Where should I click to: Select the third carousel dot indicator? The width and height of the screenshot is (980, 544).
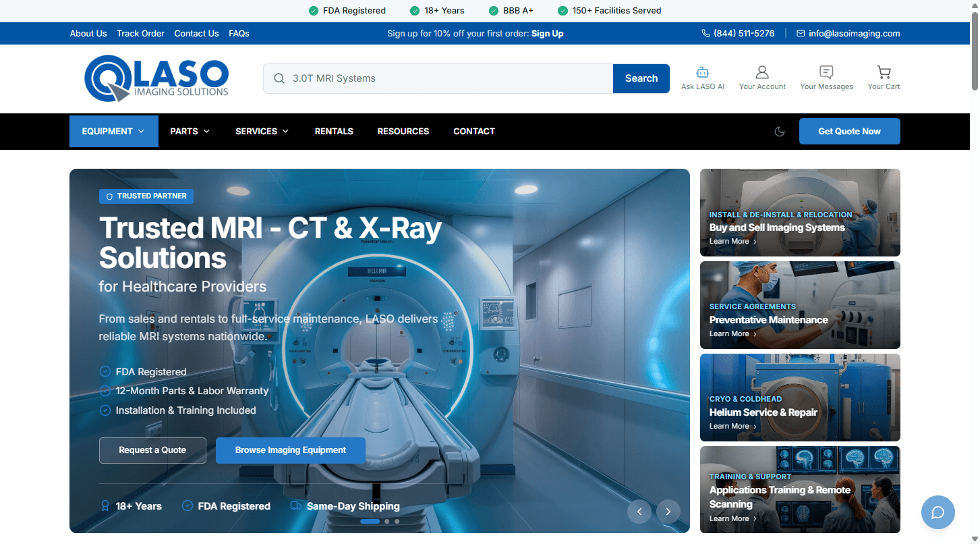(397, 521)
